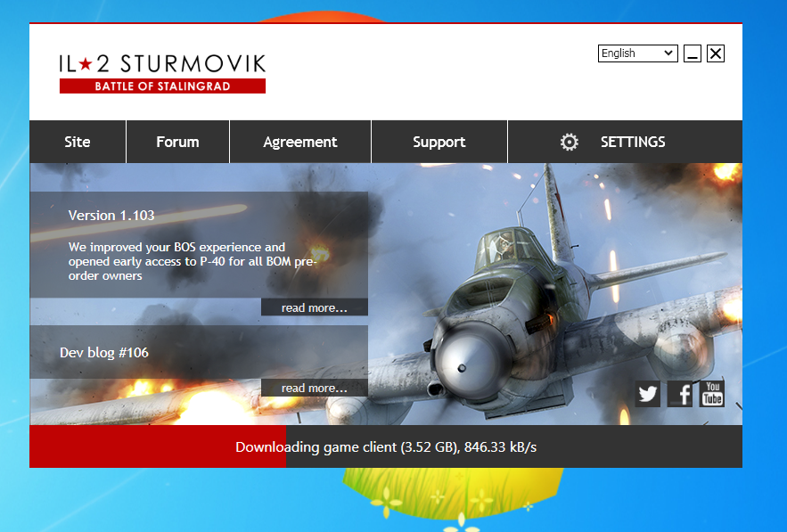Click the Version 1.103 news heading

click(x=111, y=216)
